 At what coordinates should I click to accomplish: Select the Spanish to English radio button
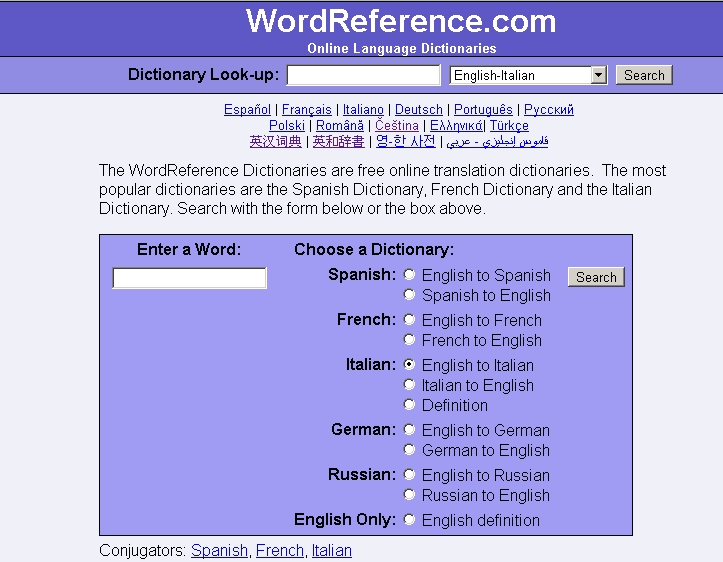click(x=409, y=295)
